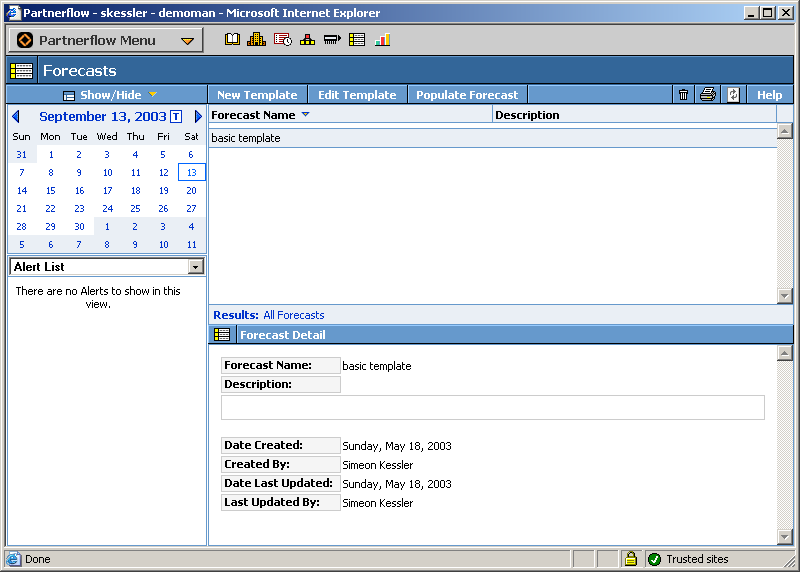Go to previous month with left arrow
The width and height of the screenshot is (800, 572).
tap(16, 116)
